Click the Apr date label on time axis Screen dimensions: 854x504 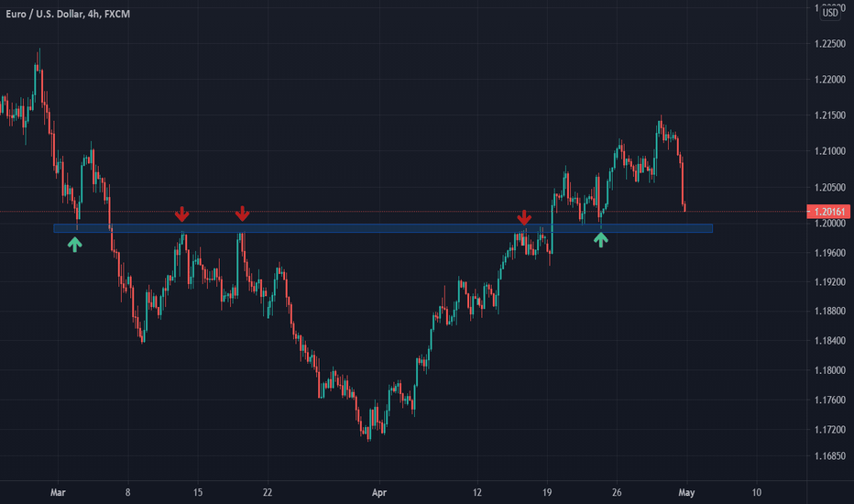point(379,493)
